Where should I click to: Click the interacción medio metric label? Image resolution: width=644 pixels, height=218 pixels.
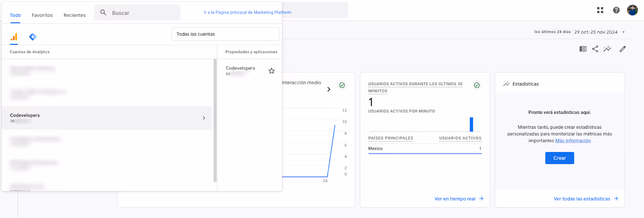coord(301,83)
